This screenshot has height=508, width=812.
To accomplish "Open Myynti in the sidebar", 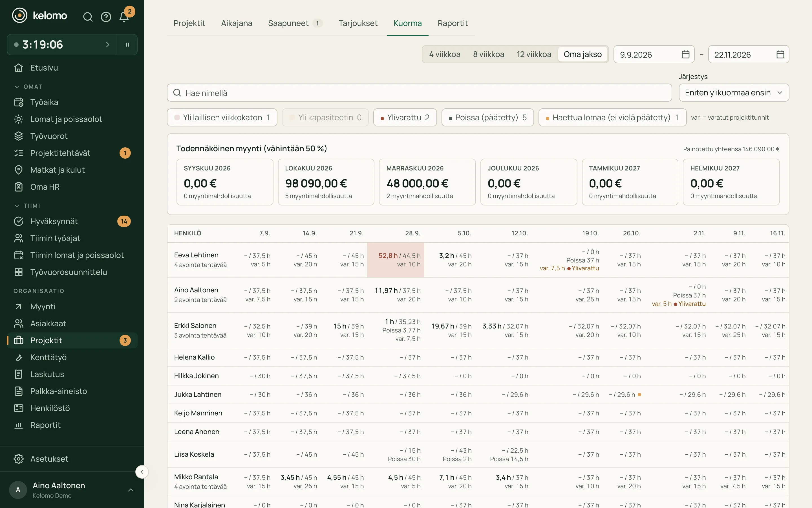I will tap(72, 306).
